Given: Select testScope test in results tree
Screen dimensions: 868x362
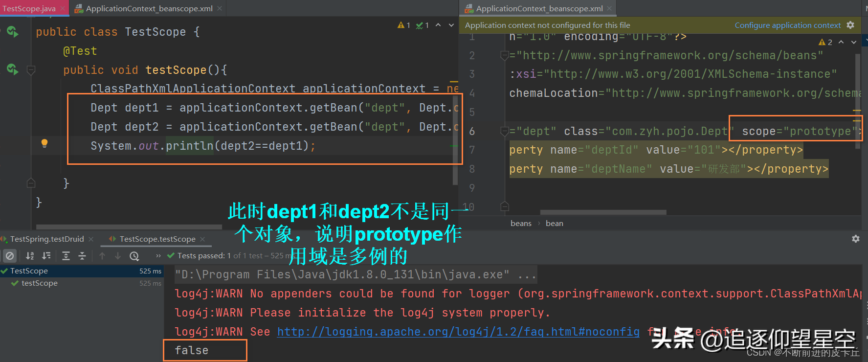Looking at the screenshot, I should [81, 283].
